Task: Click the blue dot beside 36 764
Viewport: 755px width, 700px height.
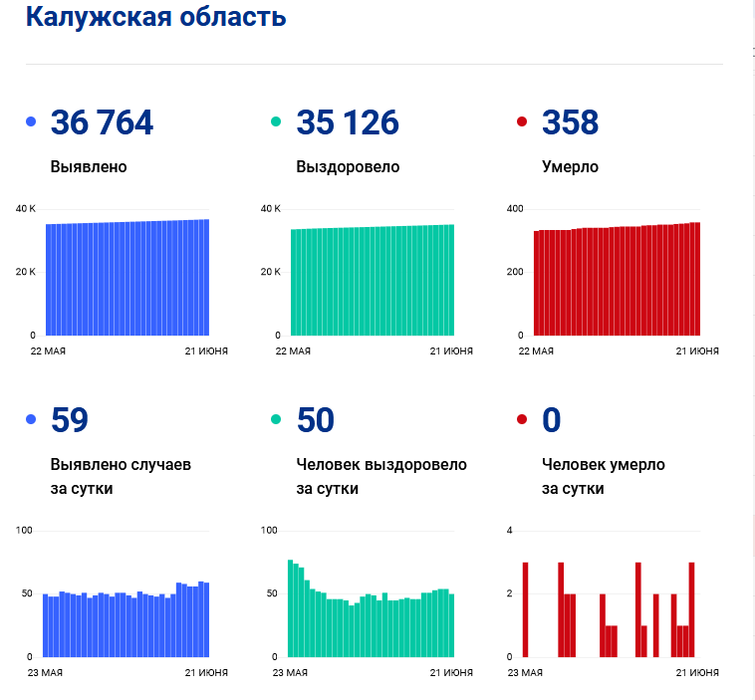Action: [31, 121]
